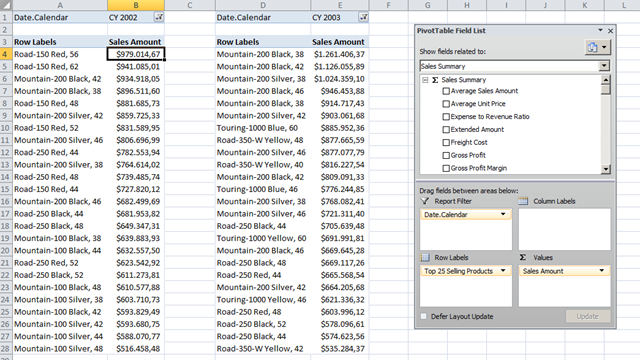Viewport: 640px width, 360px height.
Task: Check the Freight Cost field
Action: (446, 142)
